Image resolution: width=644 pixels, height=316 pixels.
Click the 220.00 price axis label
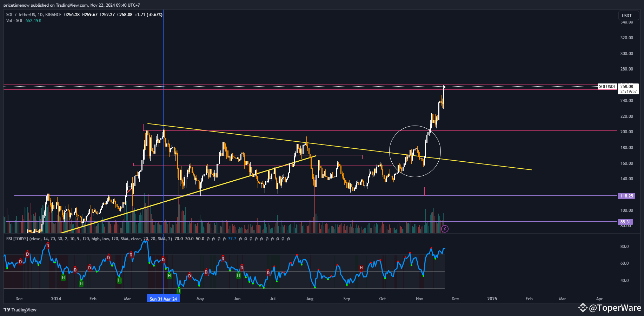click(x=627, y=116)
